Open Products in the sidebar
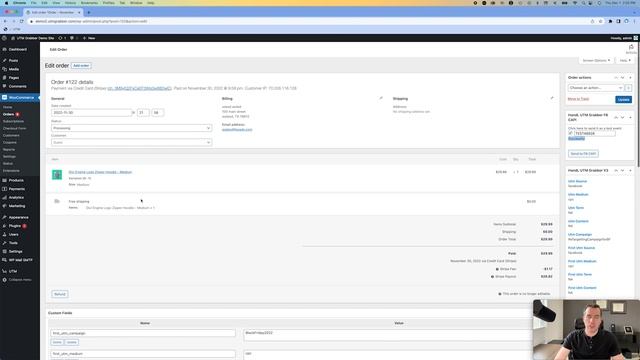The height and width of the screenshot is (360, 640). [x=16, y=180]
